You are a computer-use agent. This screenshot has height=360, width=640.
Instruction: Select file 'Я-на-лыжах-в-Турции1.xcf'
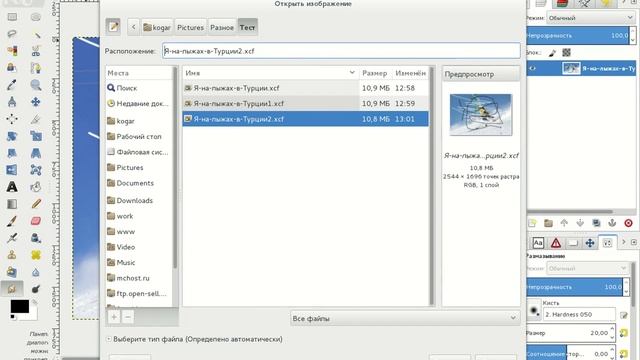click(x=305, y=103)
